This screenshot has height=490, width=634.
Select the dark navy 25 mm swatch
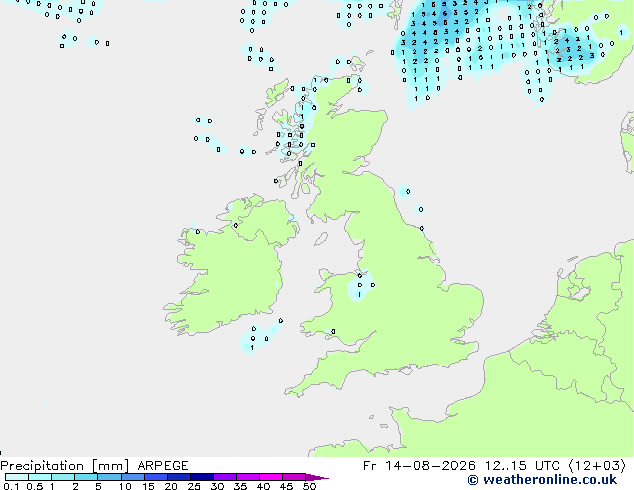coord(202,477)
